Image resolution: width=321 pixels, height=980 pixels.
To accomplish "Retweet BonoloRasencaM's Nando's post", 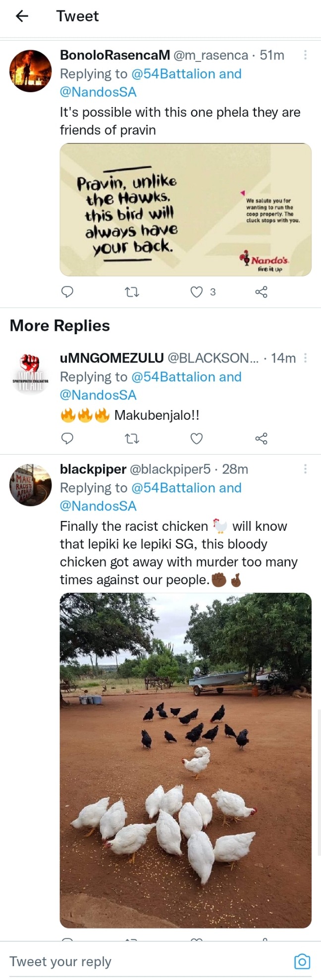I will click(x=132, y=292).
